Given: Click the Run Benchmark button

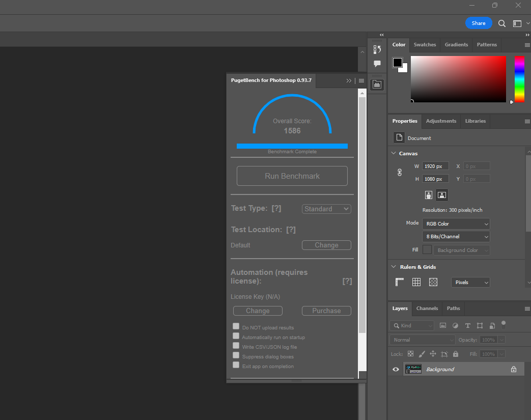Looking at the screenshot, I should (292, 176).
